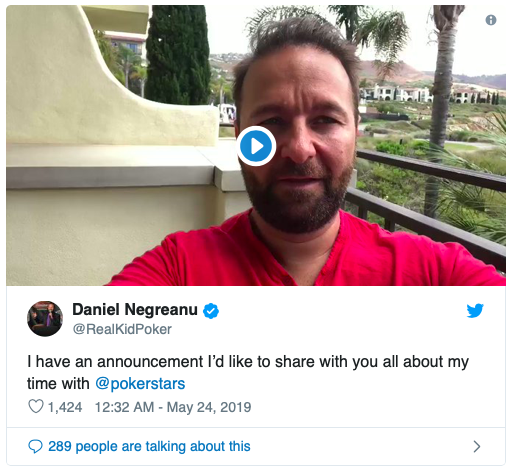The width and height of the screenshot is (513, 474).
Task: Click the May 24, 2019 date text
Action: click(209, 407)
